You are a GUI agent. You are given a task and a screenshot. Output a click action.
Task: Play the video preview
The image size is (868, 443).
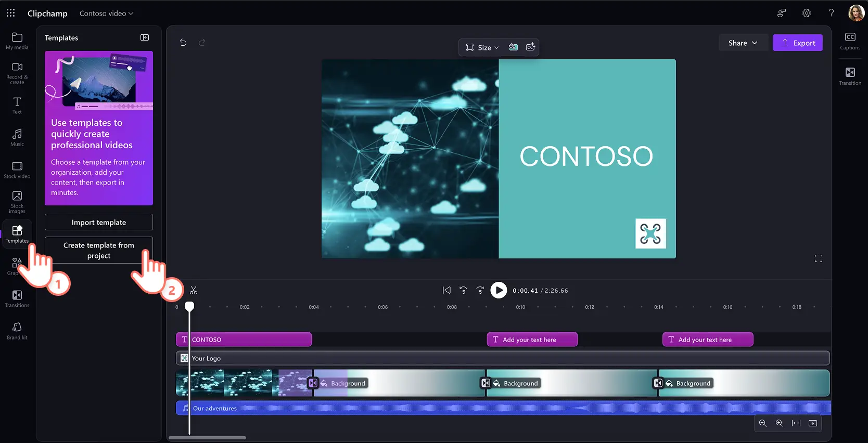click(499, 290)
